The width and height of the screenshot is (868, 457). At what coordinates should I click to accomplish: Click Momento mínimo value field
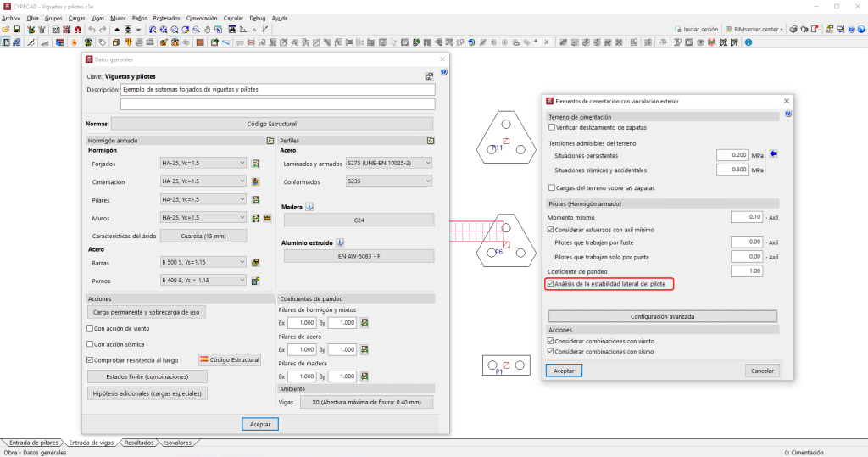pos(747,217)
